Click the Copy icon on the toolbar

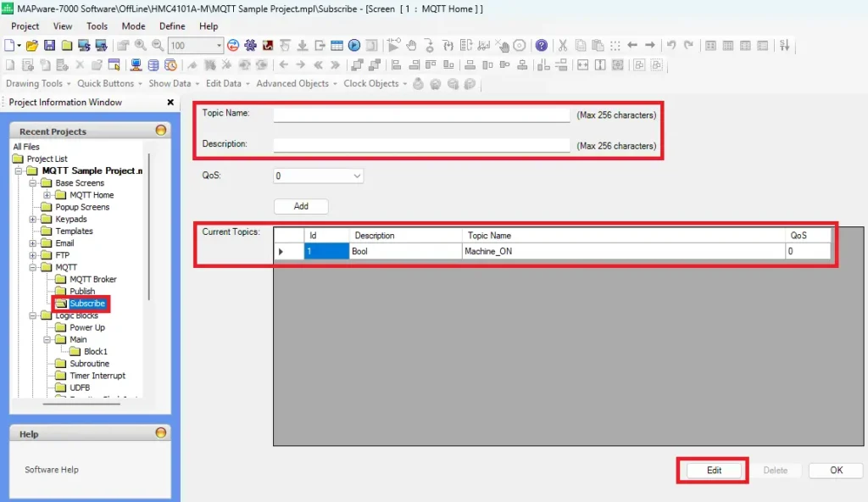coord(582,45)
